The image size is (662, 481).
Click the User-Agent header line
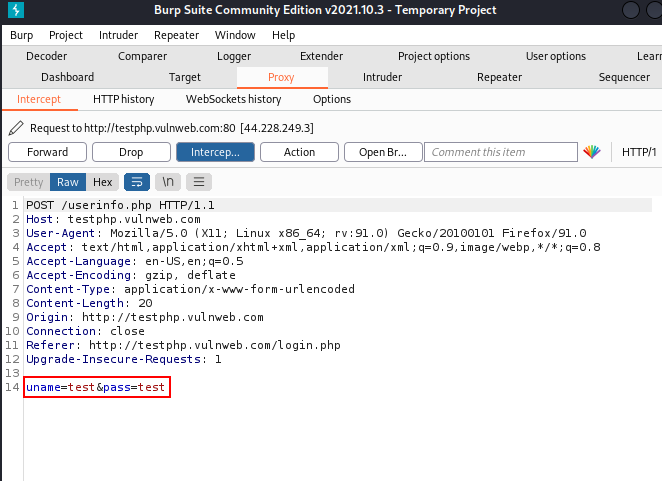click(306, 233)
